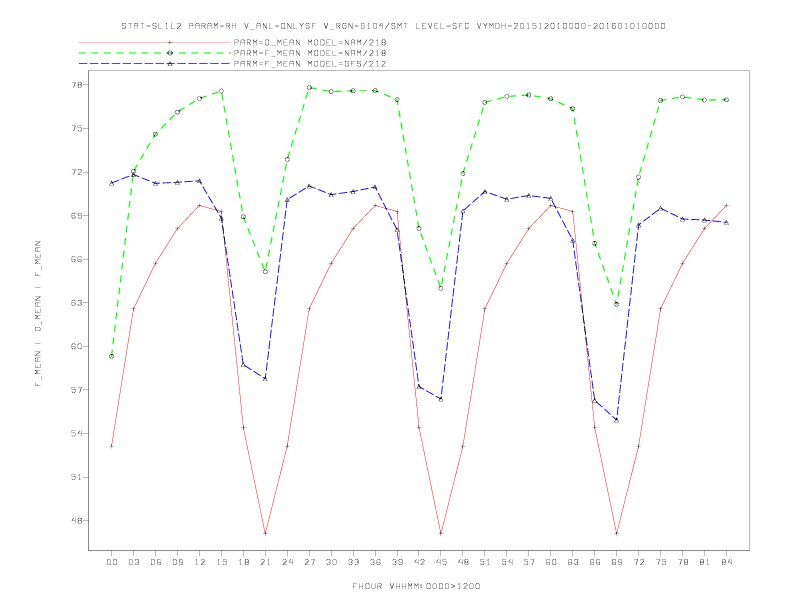The width and height of the screenshot is (792, 612).
Task: Click the red solid legend line sample
Action: 155,42
